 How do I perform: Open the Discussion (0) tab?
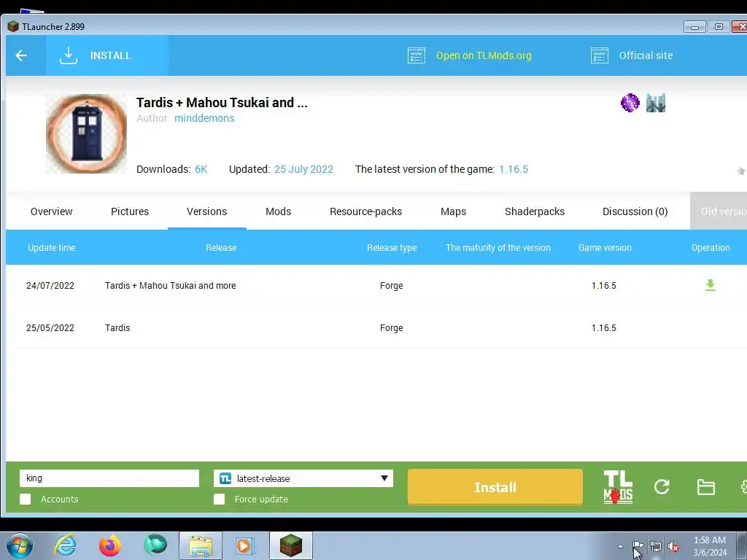pyautogui.click(x=635, y=211)
